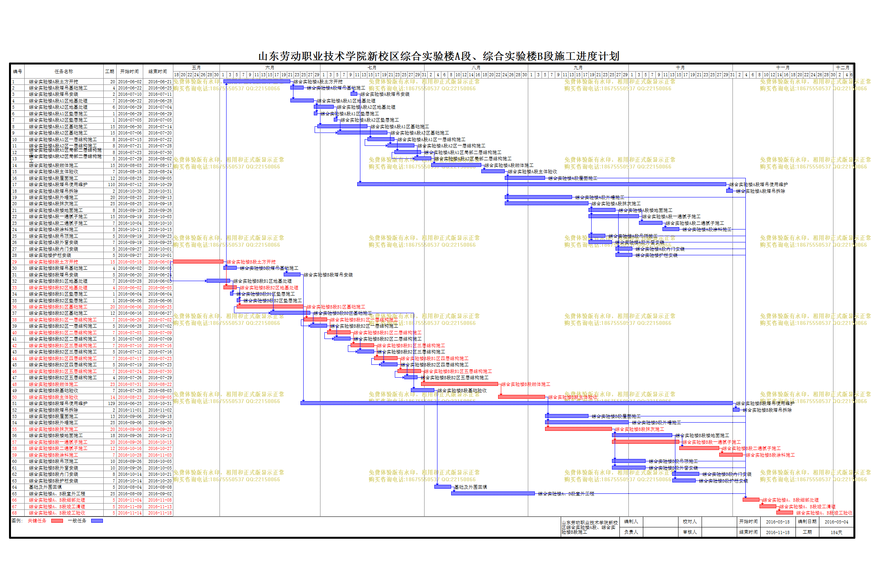The height and width of the screenshot is (588, 871).
Task: Click the total duration value 184天
Action: click(x=837, y=532)
